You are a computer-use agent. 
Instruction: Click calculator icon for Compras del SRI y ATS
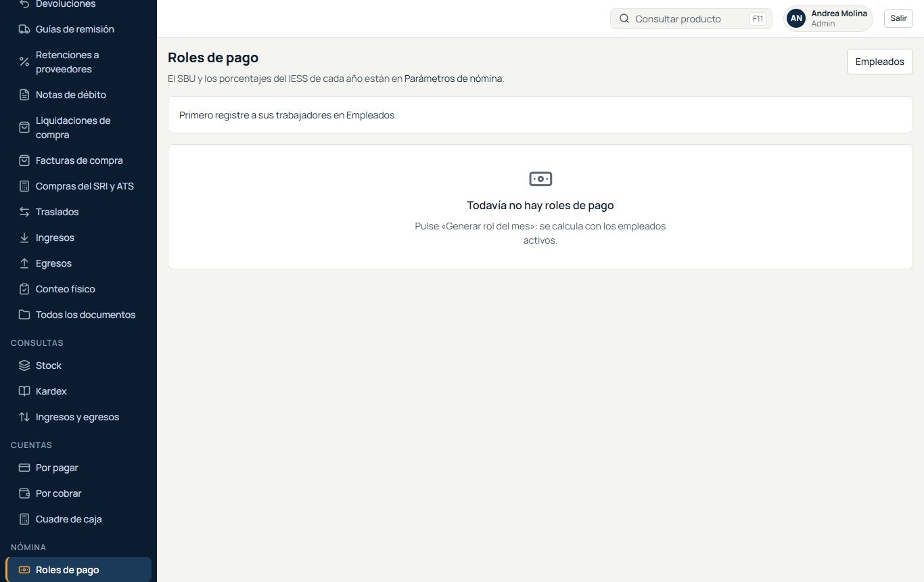24,186
